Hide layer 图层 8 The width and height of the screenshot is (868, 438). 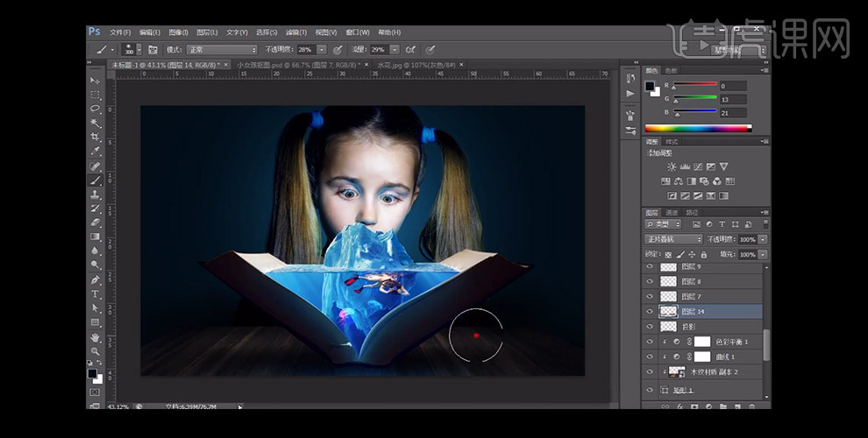tap(650, 281)
